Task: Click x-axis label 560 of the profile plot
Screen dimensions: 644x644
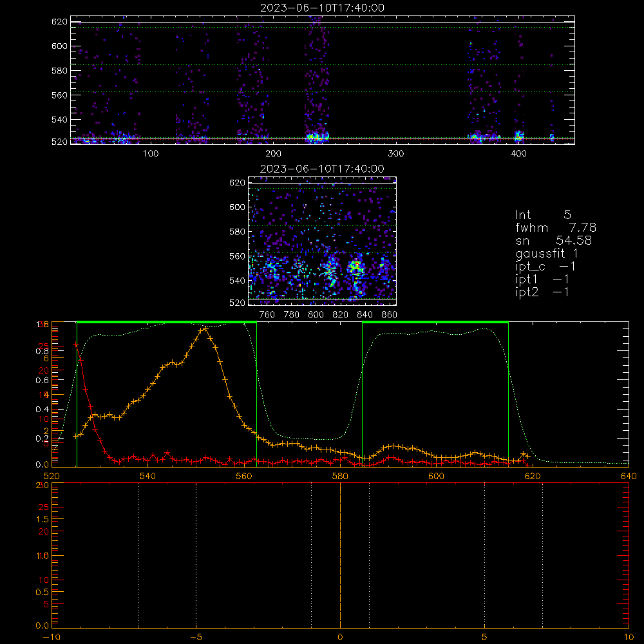Action: click(x=244, y=476)
